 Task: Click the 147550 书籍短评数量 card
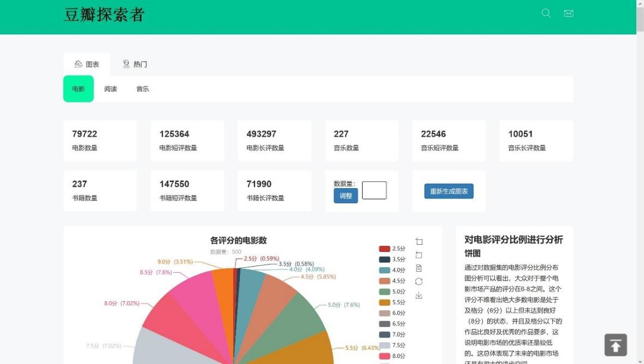coord(187,191)
